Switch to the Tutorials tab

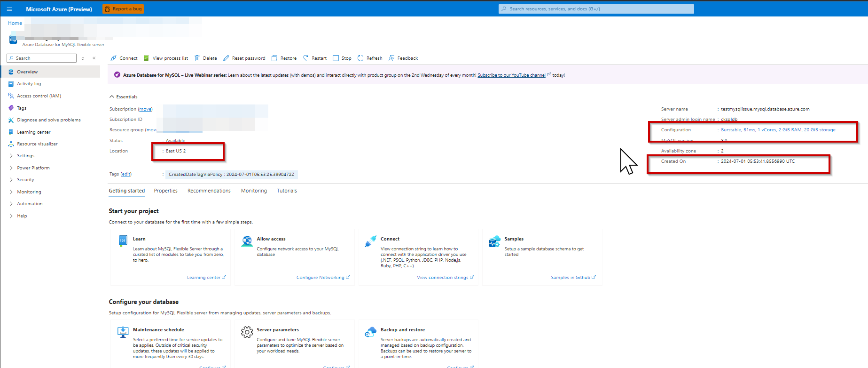pos(287,191)
